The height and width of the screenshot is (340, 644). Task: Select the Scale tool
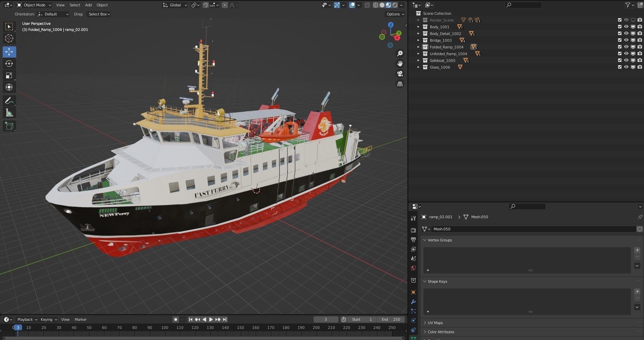(9, 75)
